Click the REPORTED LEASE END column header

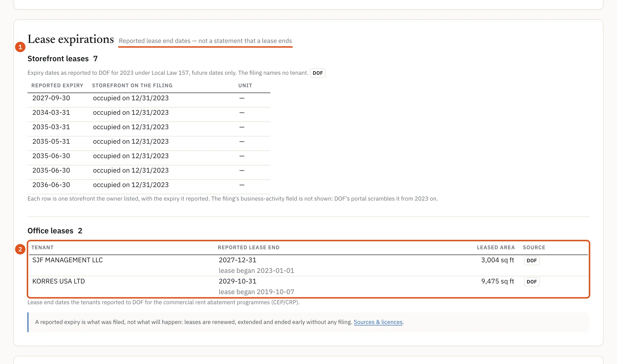249,248
